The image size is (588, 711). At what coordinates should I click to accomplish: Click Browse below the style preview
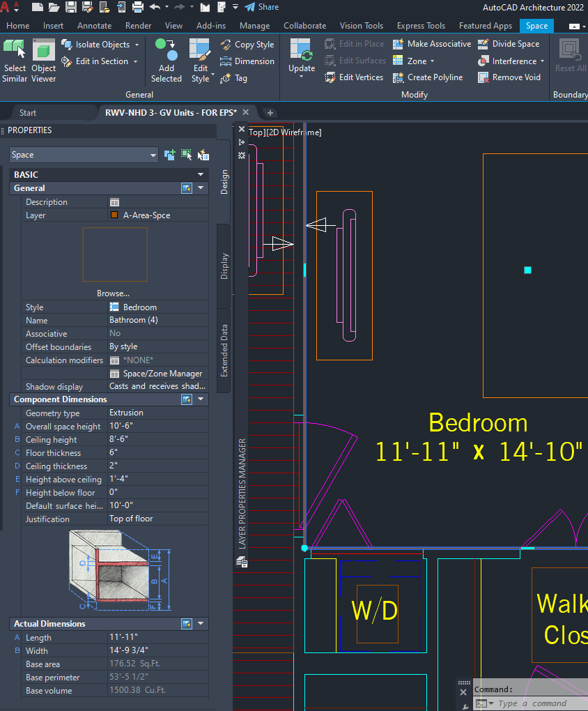113,293
